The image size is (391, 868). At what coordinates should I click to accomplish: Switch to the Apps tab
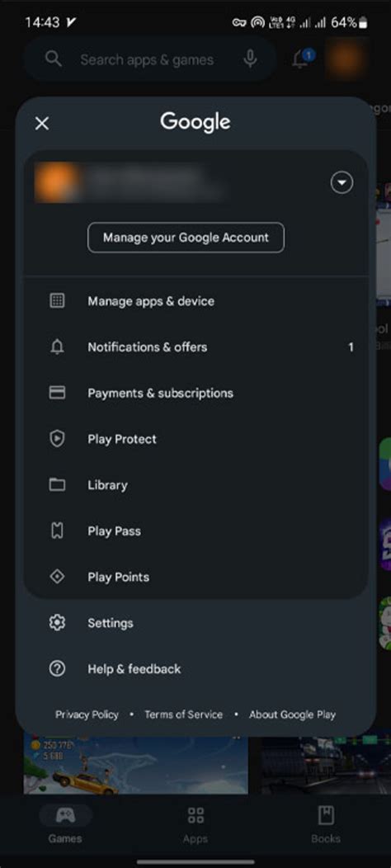[195, 823]
